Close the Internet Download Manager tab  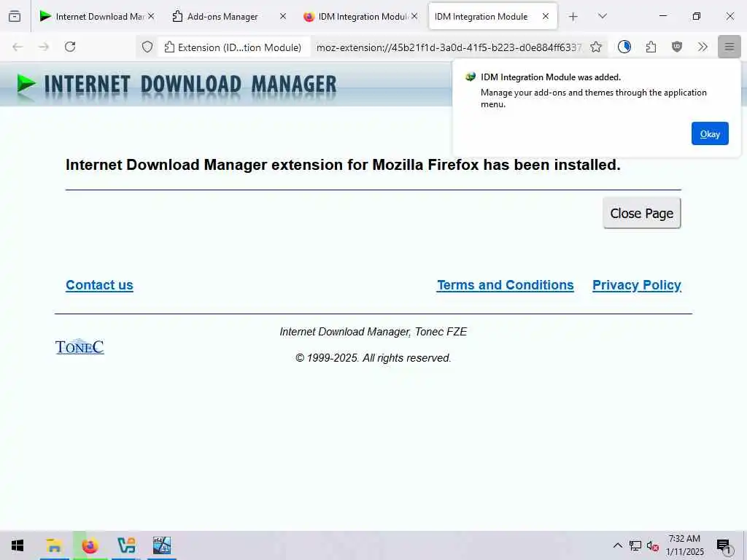tap(151, 16)
